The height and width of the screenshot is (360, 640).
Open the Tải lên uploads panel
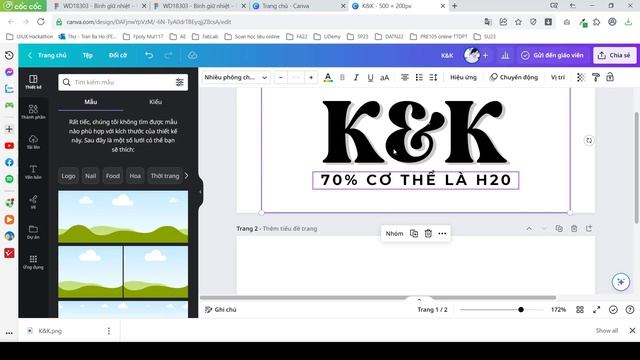coord(33,142)
